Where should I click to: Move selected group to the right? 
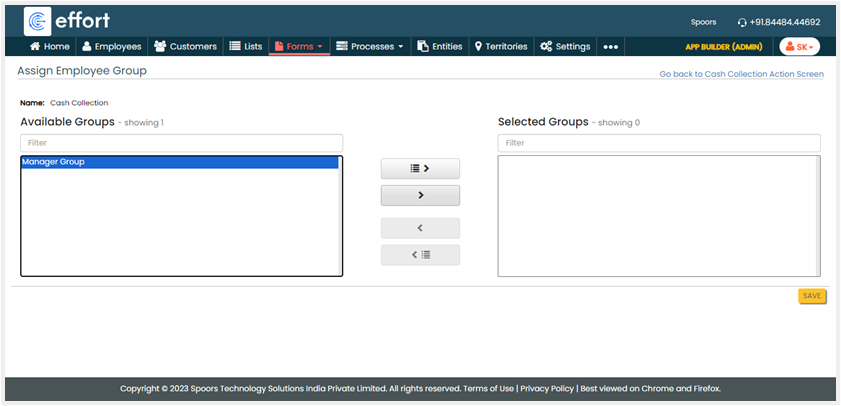point(420,195)
